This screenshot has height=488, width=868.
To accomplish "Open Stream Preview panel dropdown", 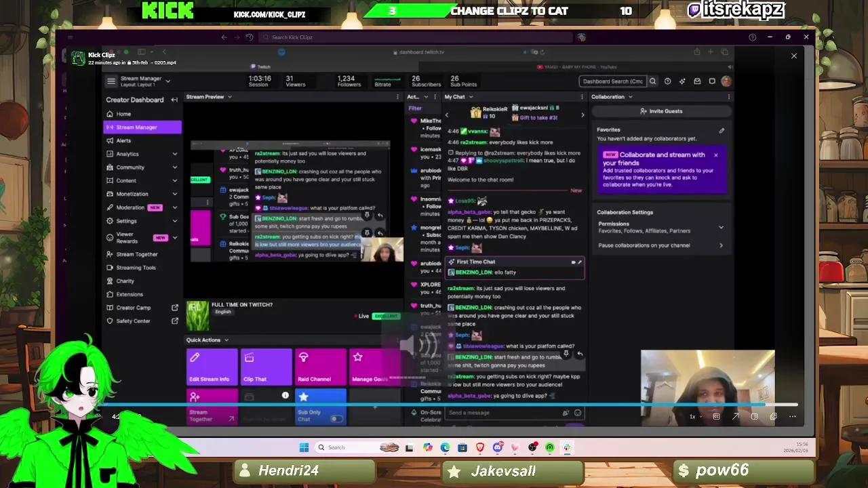I will point(229,97).
